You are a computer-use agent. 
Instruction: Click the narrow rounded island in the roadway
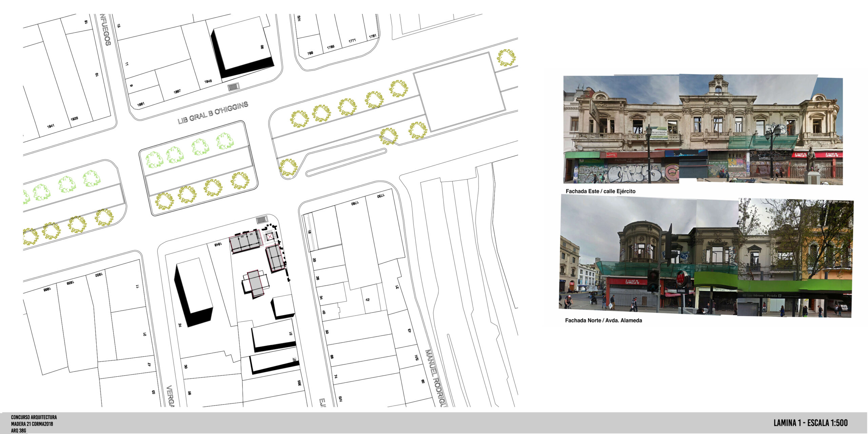pyautogui.click(x=346, y=162)
